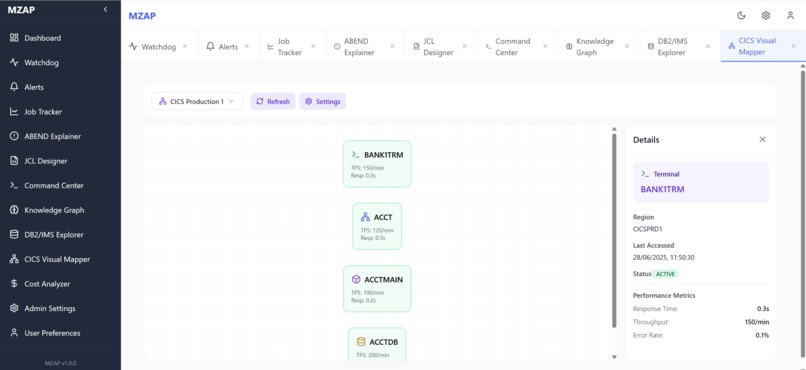Click the DB2/IMS Explorer database icon in sidebar
Screen dimensions: 806x370
14,235
